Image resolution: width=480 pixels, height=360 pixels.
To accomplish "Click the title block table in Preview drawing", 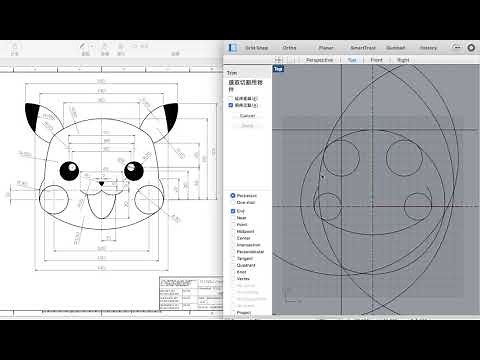I will [x=191, y=293].
